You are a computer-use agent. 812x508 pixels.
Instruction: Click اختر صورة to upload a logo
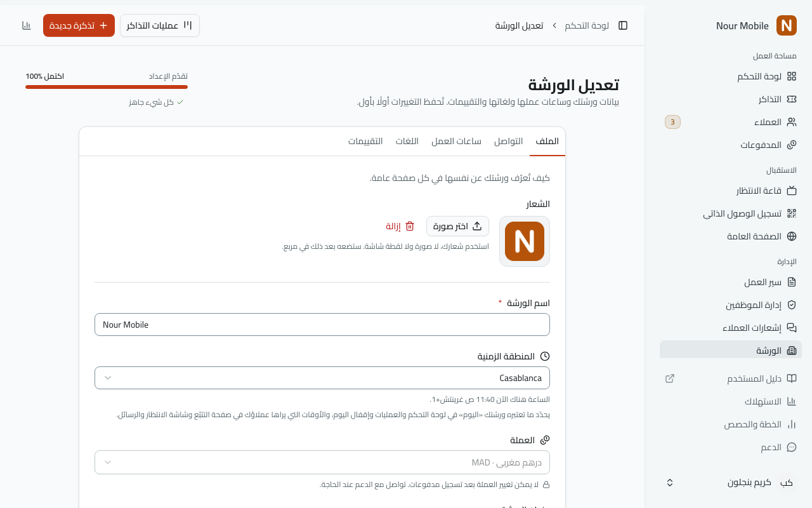458,226
